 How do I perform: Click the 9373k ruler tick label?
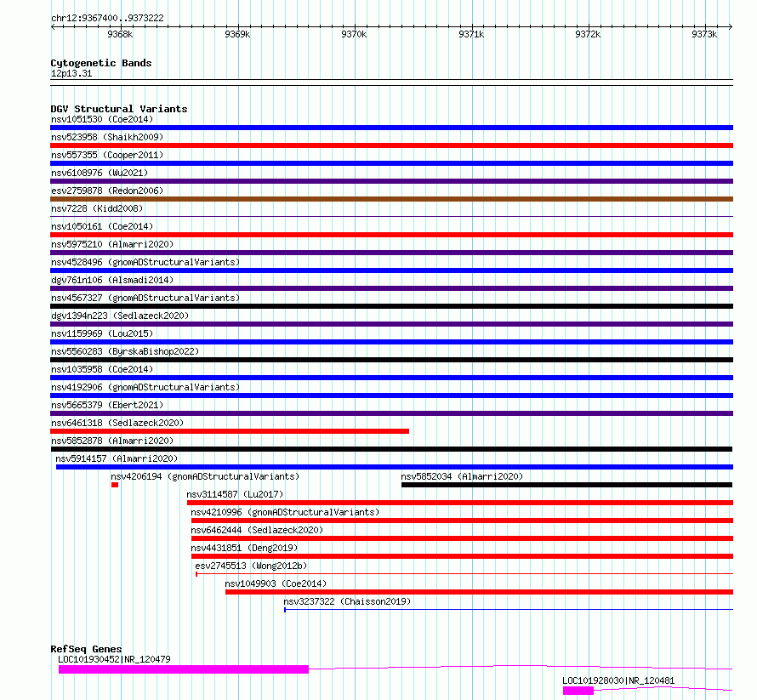(x=704, y=34)
